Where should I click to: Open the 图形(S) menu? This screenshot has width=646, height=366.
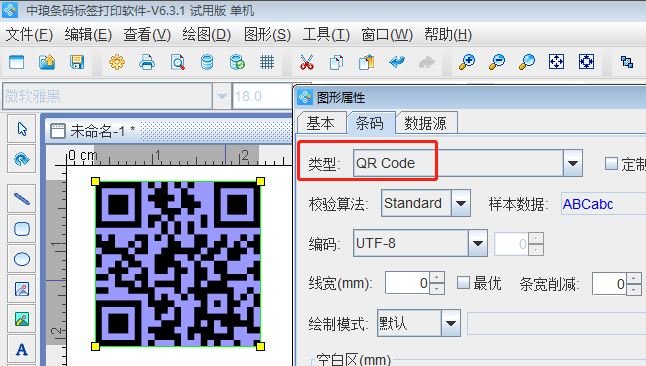[x=267, y=35]
